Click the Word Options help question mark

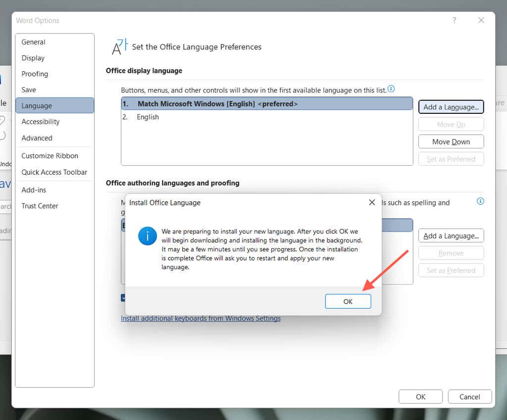click(454, 20)
